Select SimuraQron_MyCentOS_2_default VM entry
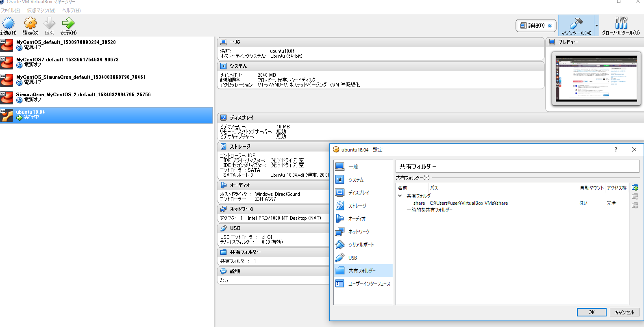The height and width of the screenshot is (327, 644). (x=106, y=97)
